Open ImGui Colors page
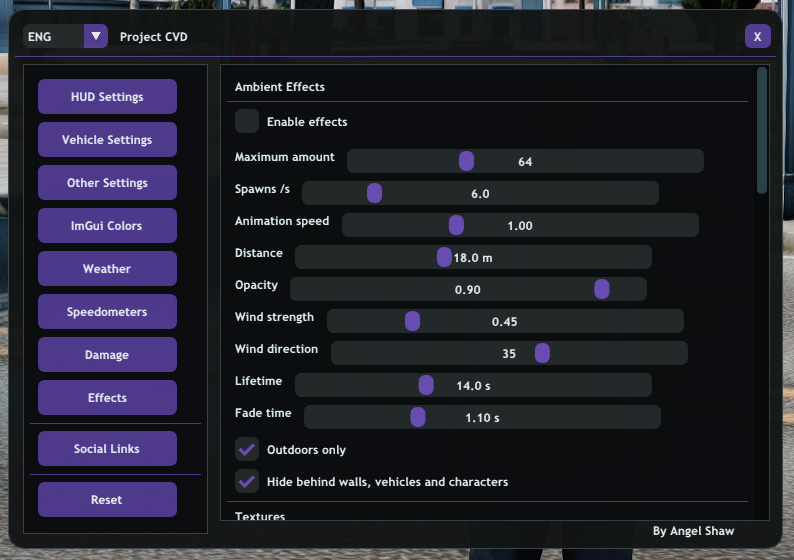 [107, 226]
